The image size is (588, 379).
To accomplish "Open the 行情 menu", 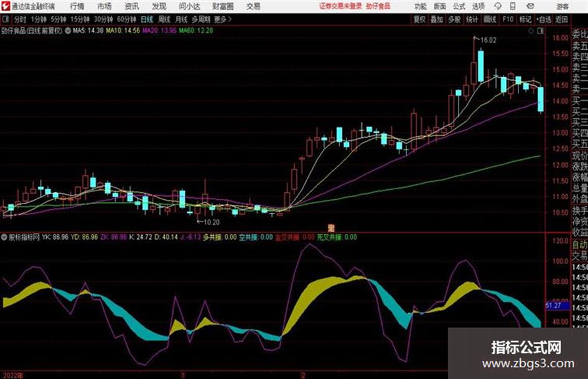I will [77, 6].
